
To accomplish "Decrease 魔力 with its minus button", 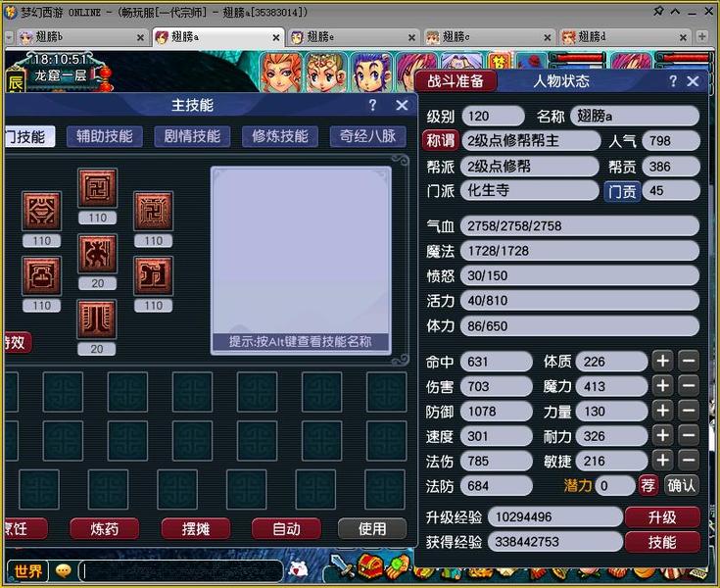I will (x=689, y=386).
